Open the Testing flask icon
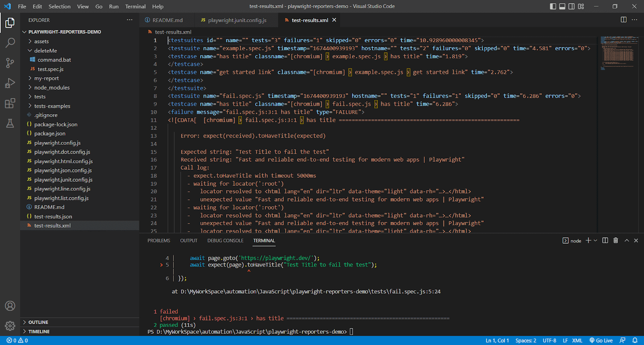This screenshot has width=644, height=345. [10, 123]
